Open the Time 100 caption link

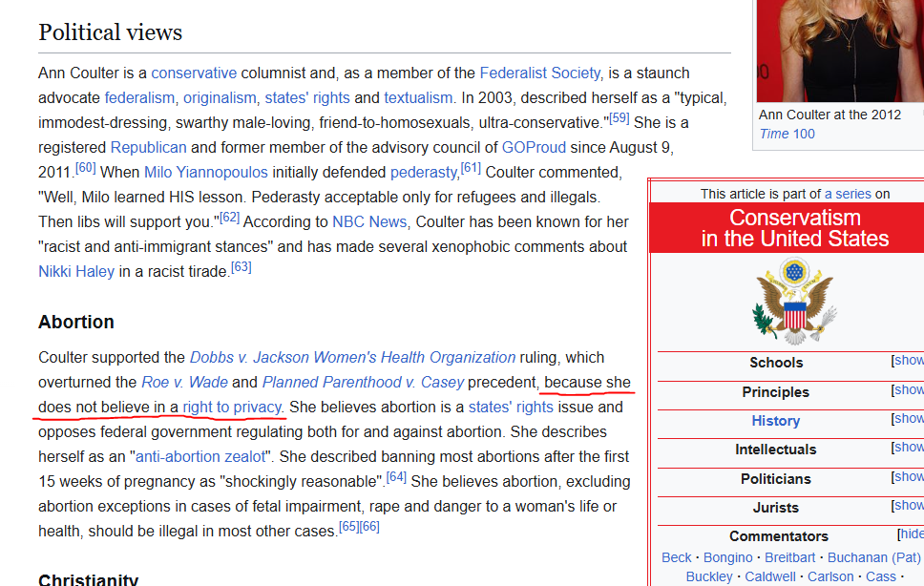787,134
